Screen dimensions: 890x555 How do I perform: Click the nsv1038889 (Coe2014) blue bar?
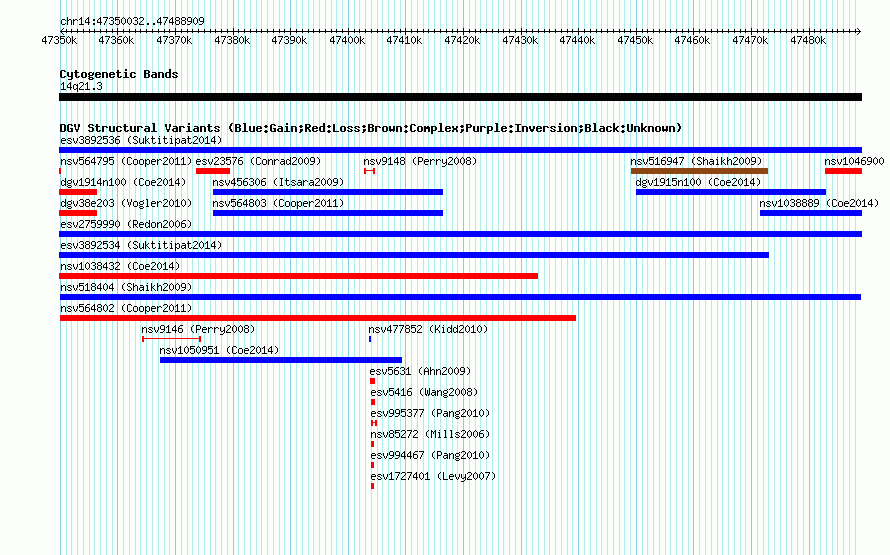tap(811, 213)
